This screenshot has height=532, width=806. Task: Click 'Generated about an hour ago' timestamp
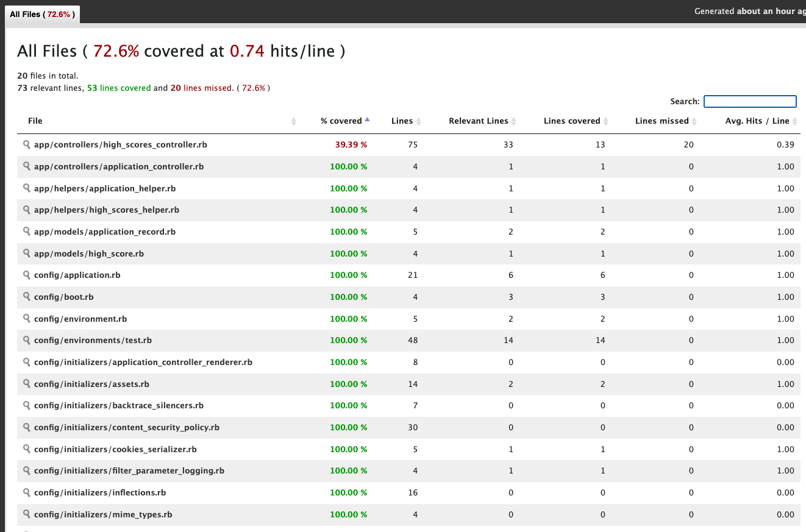point(750,11)
